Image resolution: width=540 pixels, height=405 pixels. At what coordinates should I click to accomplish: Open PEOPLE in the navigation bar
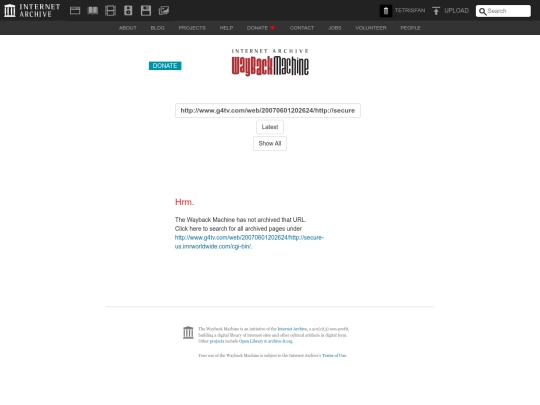pos(411,28)
